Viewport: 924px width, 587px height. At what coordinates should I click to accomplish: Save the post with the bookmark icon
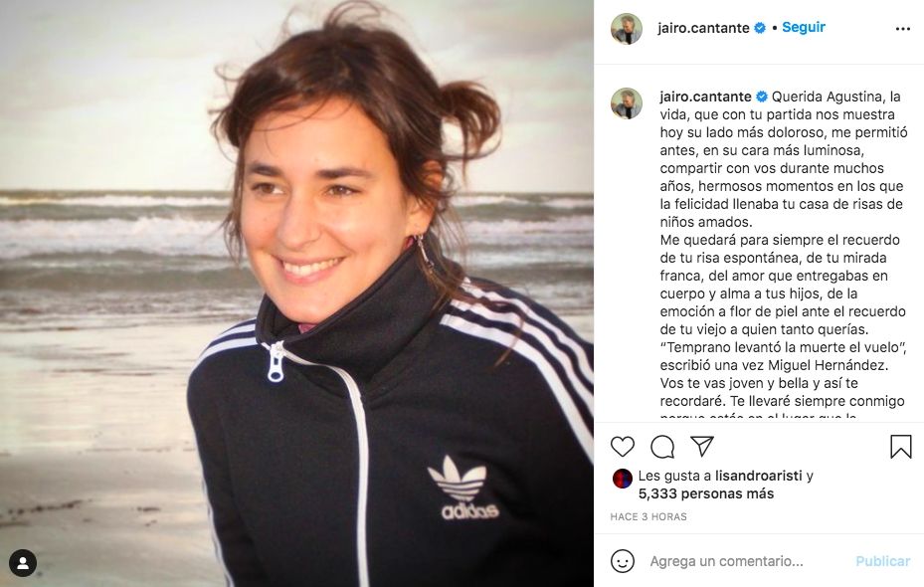(x=900, y=447)
